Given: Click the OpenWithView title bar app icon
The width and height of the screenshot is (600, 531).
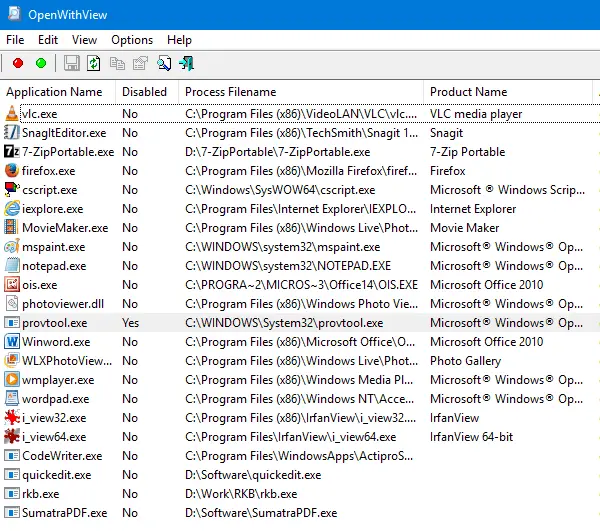Looking at the screenshot, I should point(14,14).
